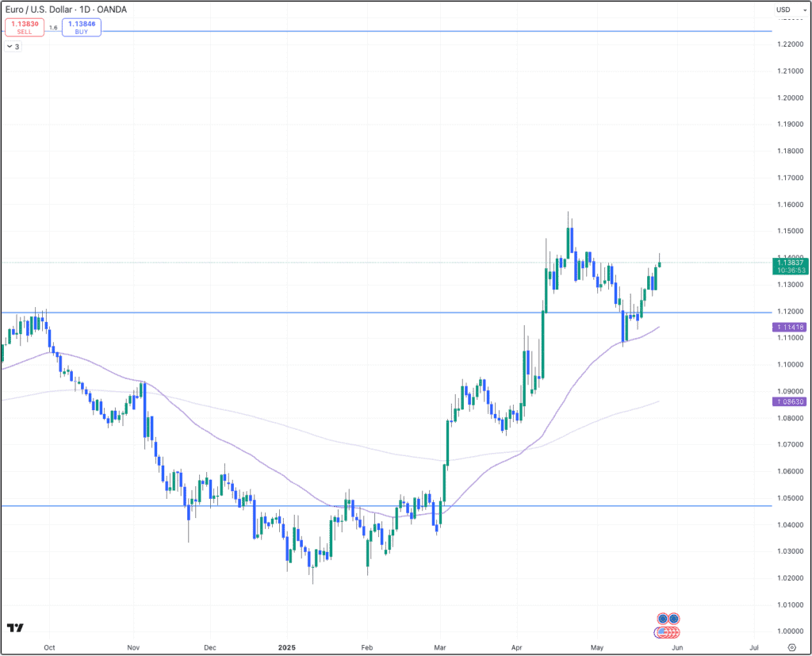This screenshot has width=812, height=656.
Task: Click the 1.22000 value on the price scale
Action: (790, 45)
